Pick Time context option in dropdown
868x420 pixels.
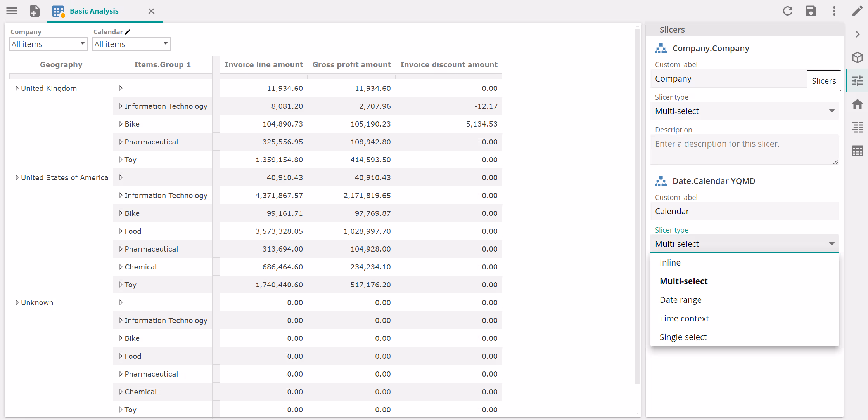(684, 318)
